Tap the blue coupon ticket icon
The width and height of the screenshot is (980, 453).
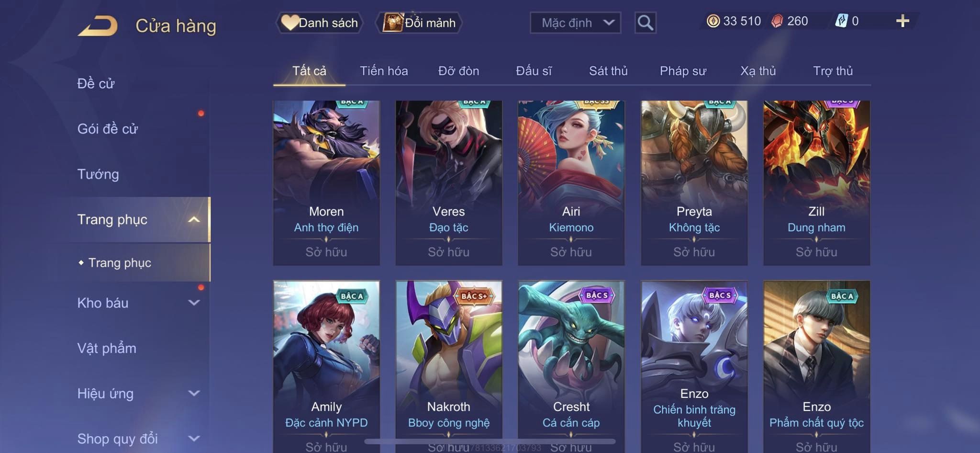(841, 21)
